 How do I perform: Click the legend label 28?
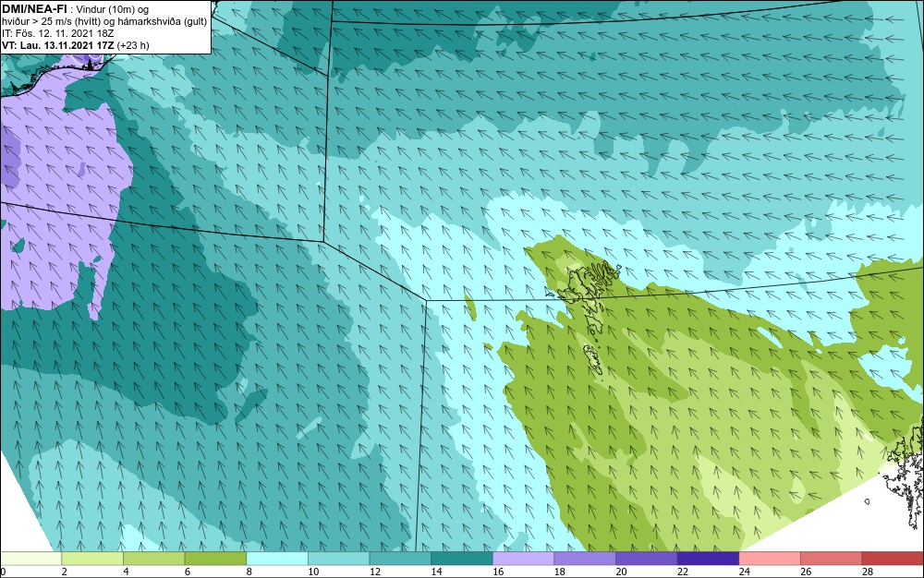point(868,572)
